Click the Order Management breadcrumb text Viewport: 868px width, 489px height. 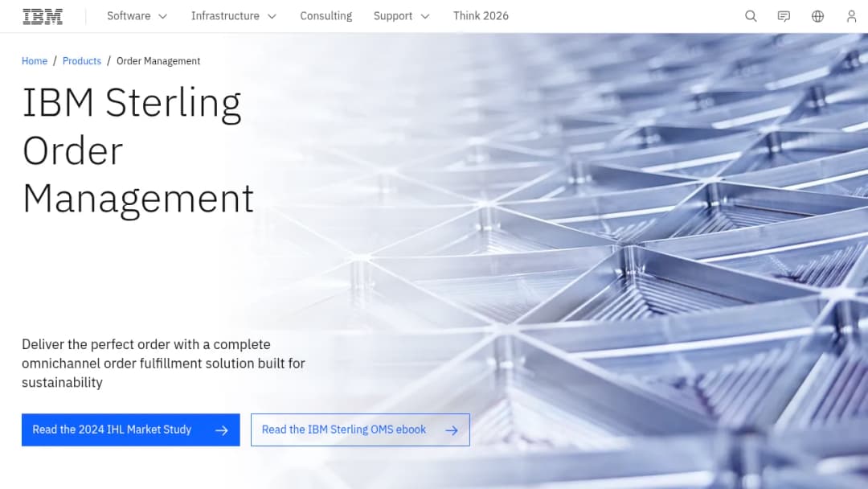[x=158, y=61]
